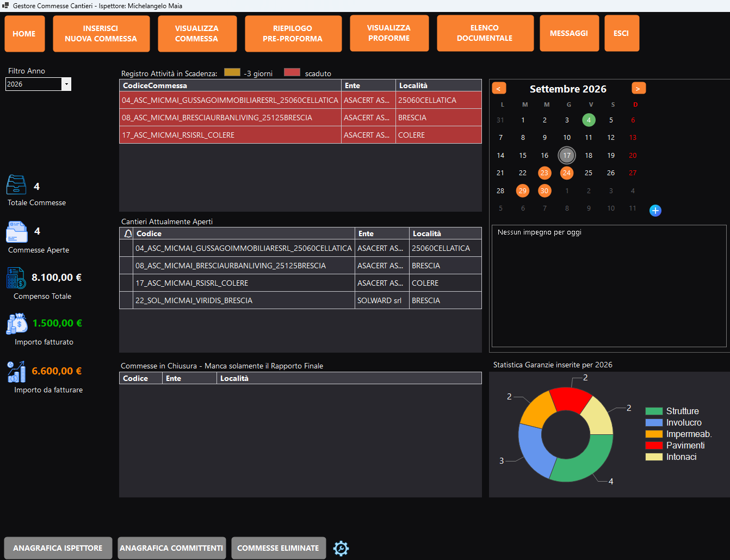Screen dimensions: 730x560
Task: Click the Totale Commesse archive icon
Action: point(16,185)
